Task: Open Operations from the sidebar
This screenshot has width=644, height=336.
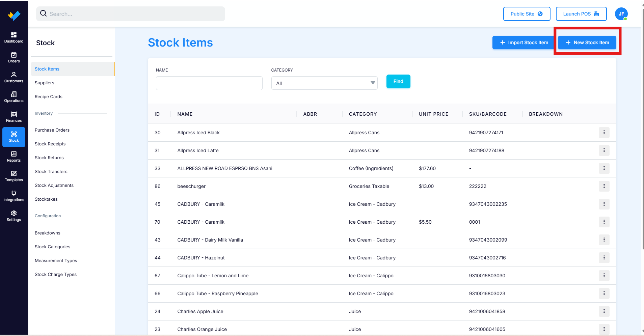Action: pyautogui.click(x=14, y=97)
